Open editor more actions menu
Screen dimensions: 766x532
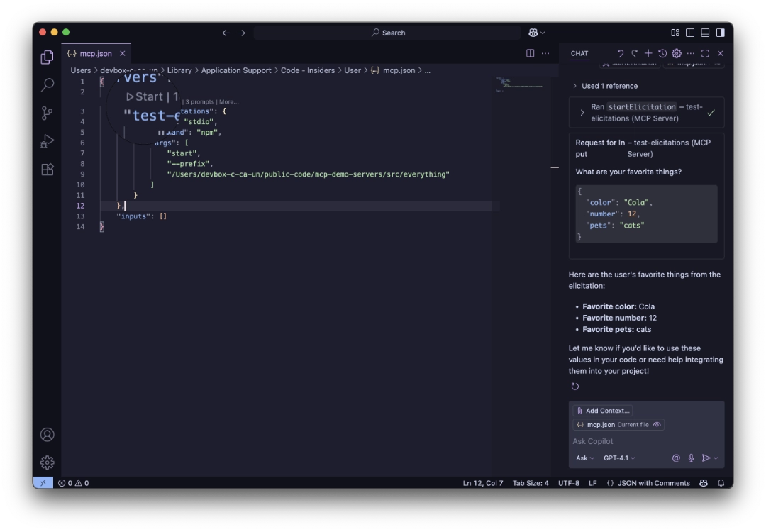545,53
